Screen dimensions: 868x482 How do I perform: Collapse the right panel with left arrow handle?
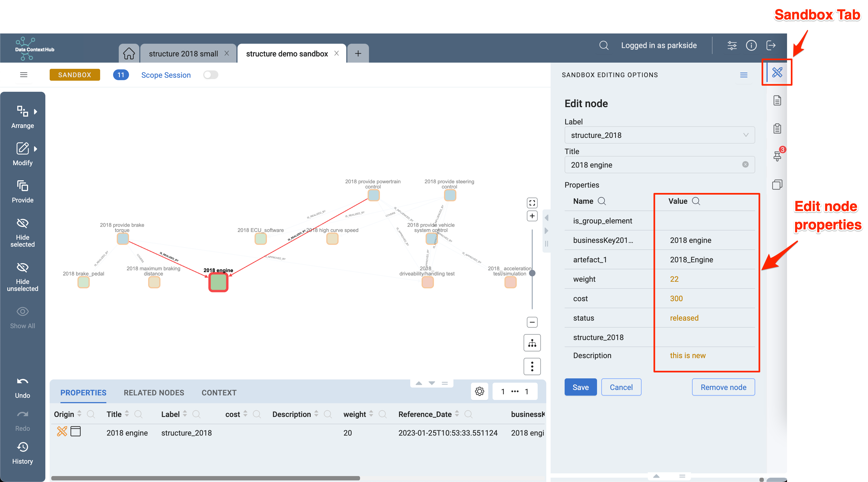[547, 218]
